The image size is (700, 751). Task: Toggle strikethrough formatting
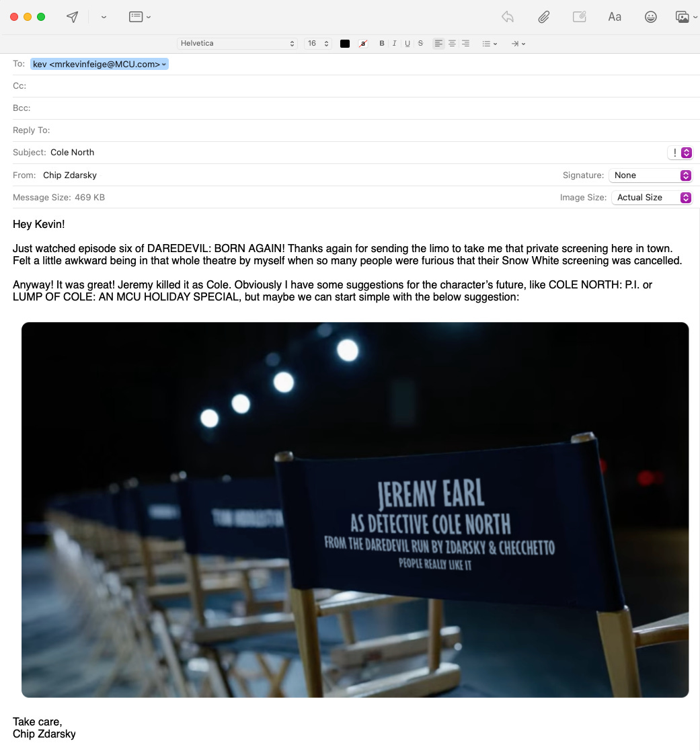coord(420,44)
